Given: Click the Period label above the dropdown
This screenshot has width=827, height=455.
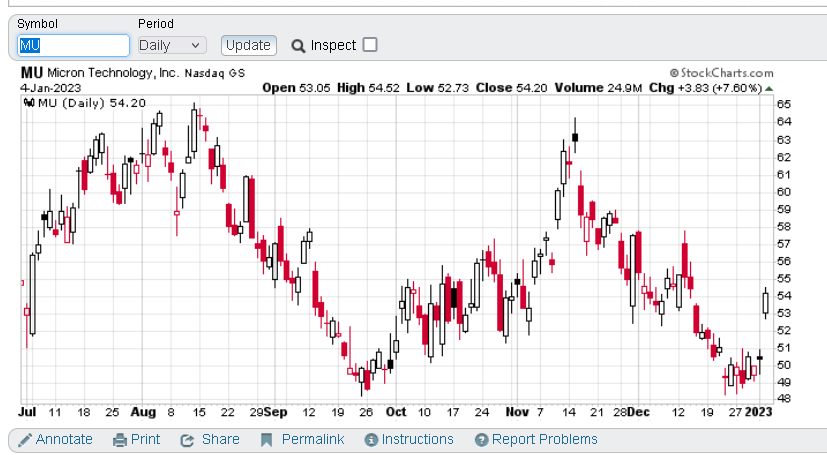Looking at the screenshot, I should coord(156,24).
